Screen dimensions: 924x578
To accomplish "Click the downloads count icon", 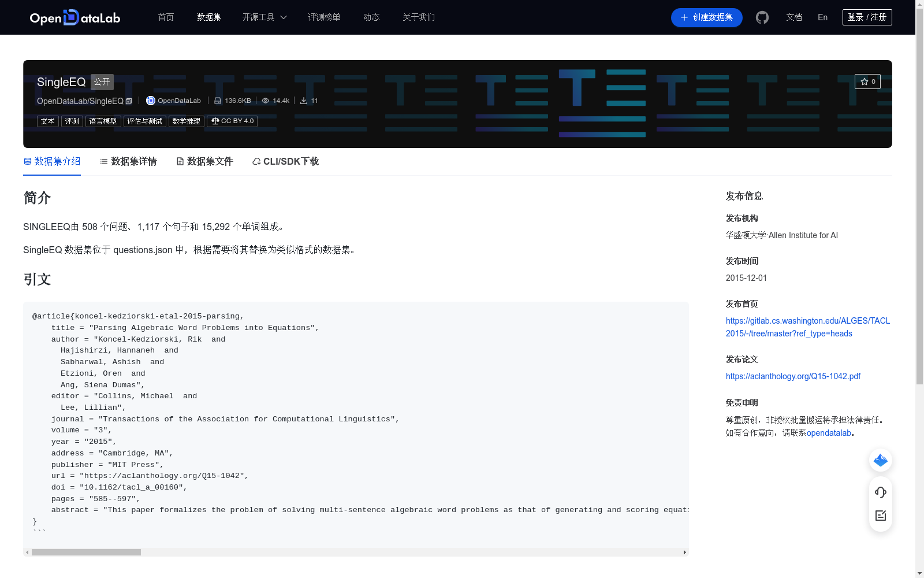I will 304,101.
